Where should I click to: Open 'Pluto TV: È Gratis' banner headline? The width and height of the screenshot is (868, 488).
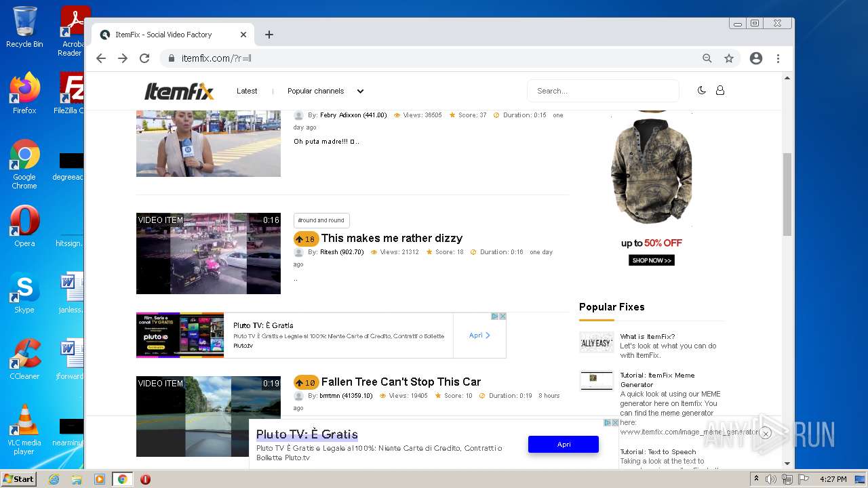(307, 434)
